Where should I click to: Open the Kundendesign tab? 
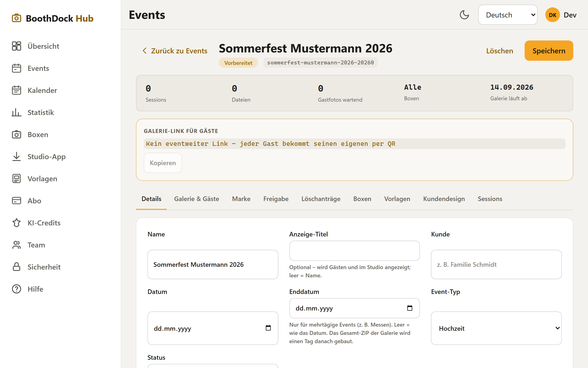click(444, 199)
